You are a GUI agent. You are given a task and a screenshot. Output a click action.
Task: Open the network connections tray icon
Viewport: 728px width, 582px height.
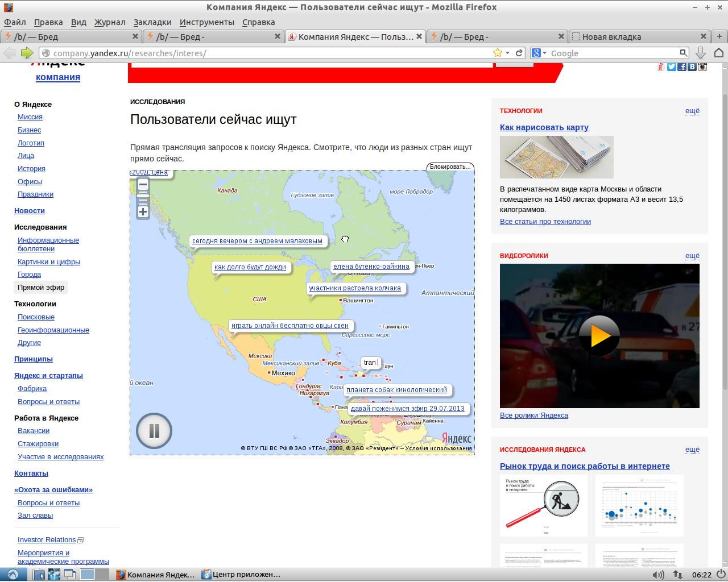(677, 575)
